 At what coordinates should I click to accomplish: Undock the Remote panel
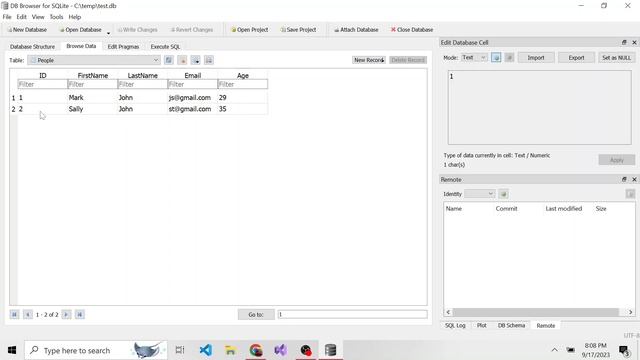pyautogui.click(x=624, y=180)
